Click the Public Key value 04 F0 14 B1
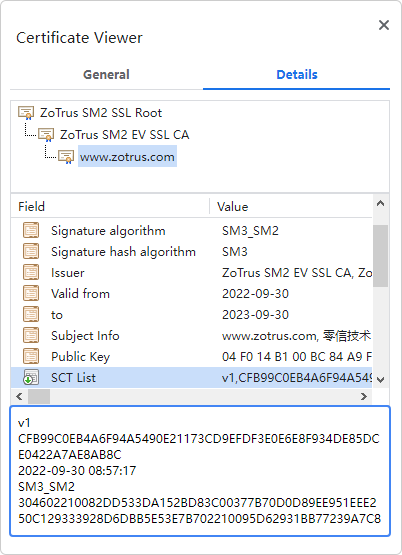The height and width of the screenshot is (555, 402). [x=297, y=356]
